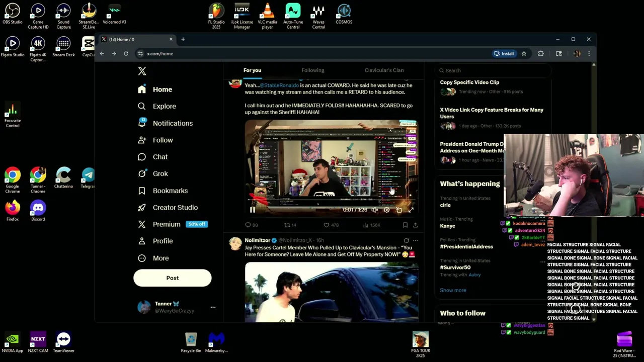
Task: Like the StableRonaldo post with 478 likes
Action: (331, 225)
